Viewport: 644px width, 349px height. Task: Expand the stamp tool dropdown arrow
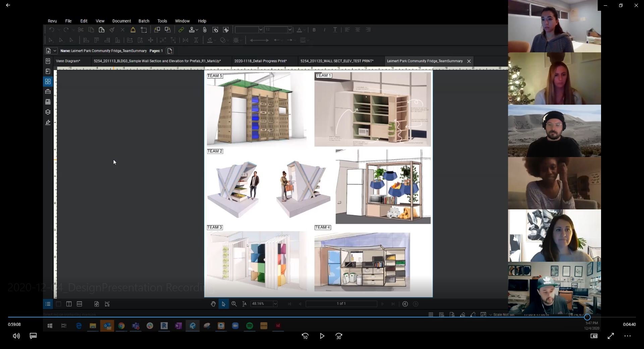tap(197, 30)
